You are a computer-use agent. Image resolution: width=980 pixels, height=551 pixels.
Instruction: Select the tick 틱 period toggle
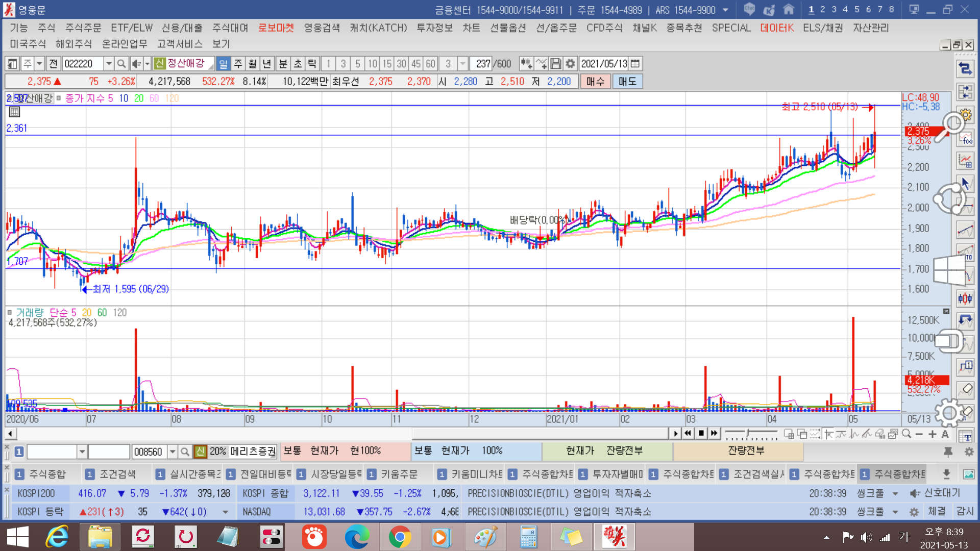tap(312, 64)
